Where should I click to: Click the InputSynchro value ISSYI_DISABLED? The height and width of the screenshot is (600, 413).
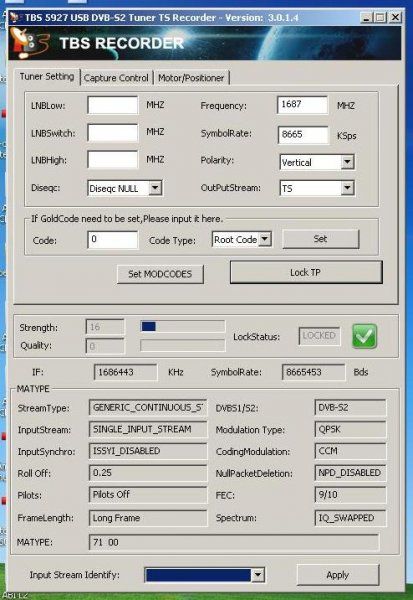pos(148,451)
